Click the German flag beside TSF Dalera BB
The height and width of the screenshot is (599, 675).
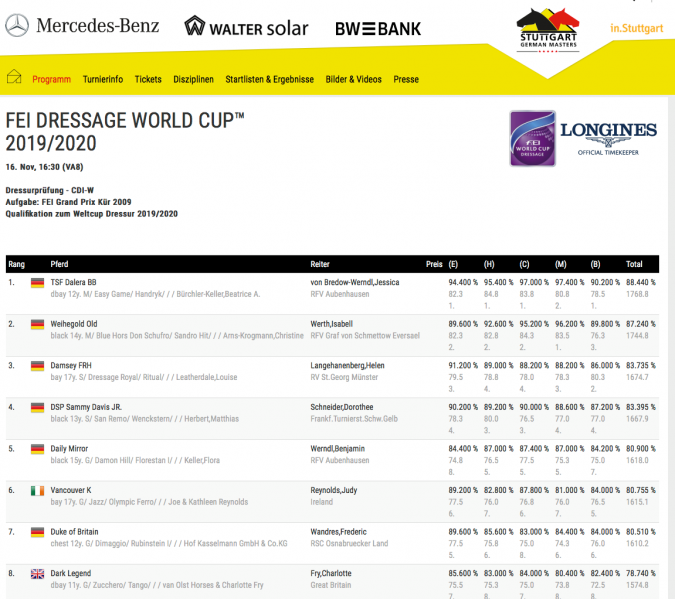click(x=38, y=283)
